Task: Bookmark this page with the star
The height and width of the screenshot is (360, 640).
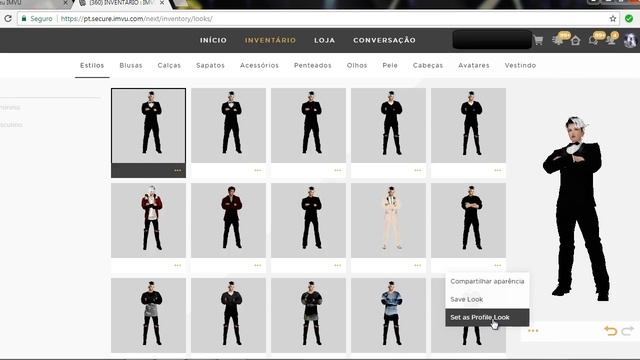Action: point(613,19)
